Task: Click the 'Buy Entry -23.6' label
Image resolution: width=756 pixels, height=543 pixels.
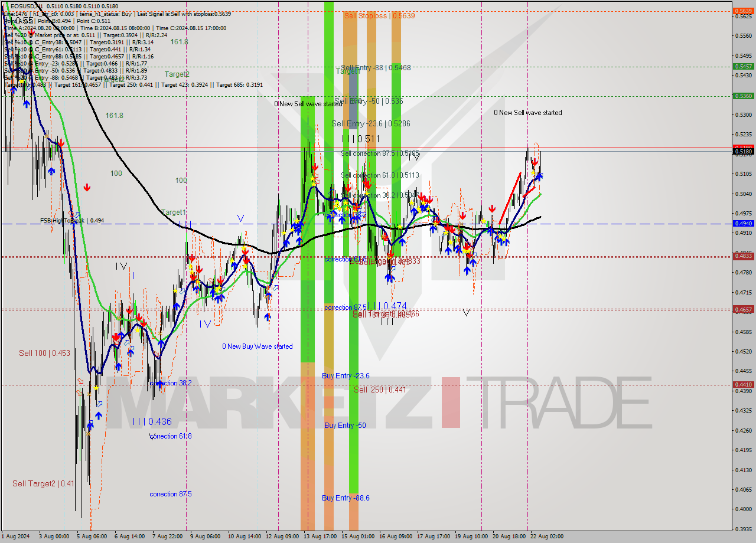Action: (x=346, y=376)
